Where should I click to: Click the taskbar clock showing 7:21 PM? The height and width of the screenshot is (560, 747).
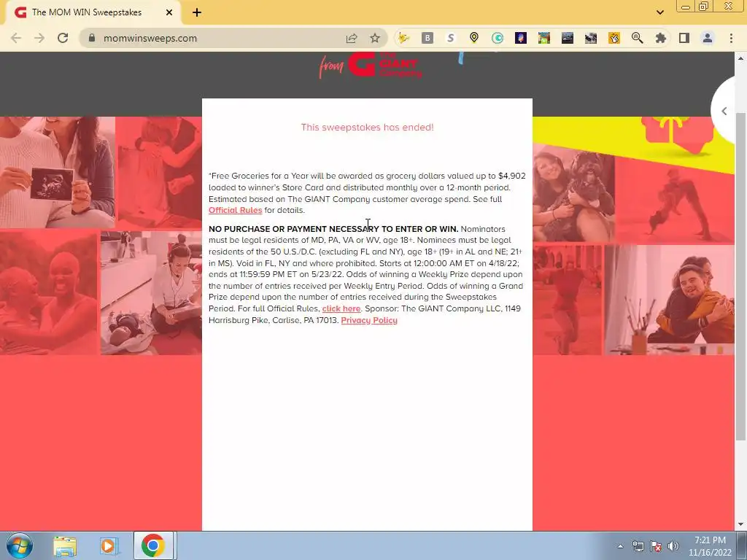click(x=710, y=546)
